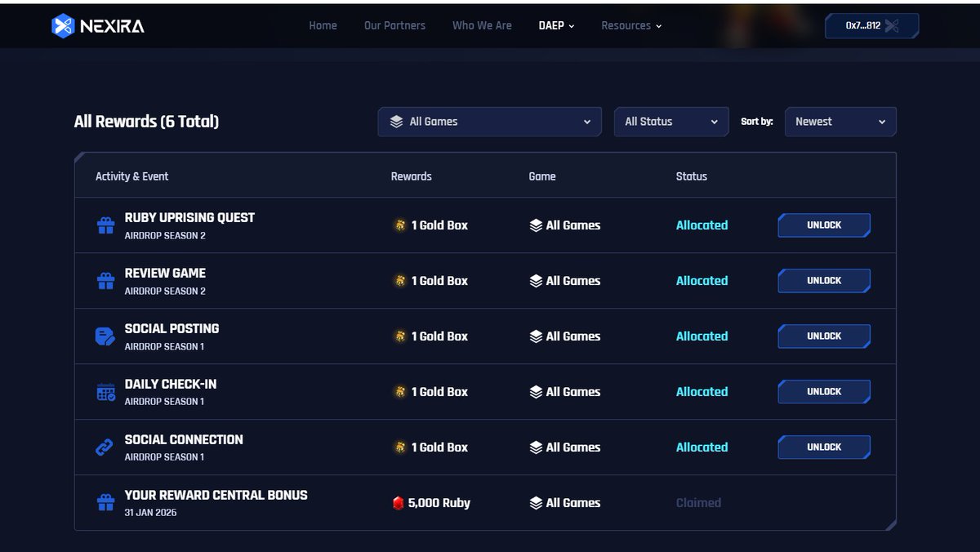Open the All Status filter dropdown
Image resolution: width=980 pixels, height=552 pixels.
(x=671, y=122)
